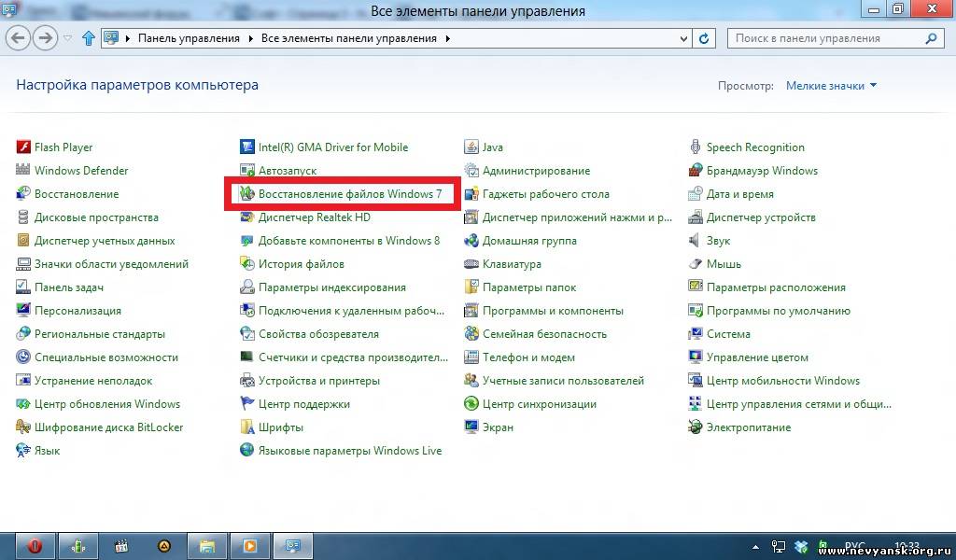Open the Программы и компоненты link
This screenshot has height=560, width=956.
pos(553,311)
